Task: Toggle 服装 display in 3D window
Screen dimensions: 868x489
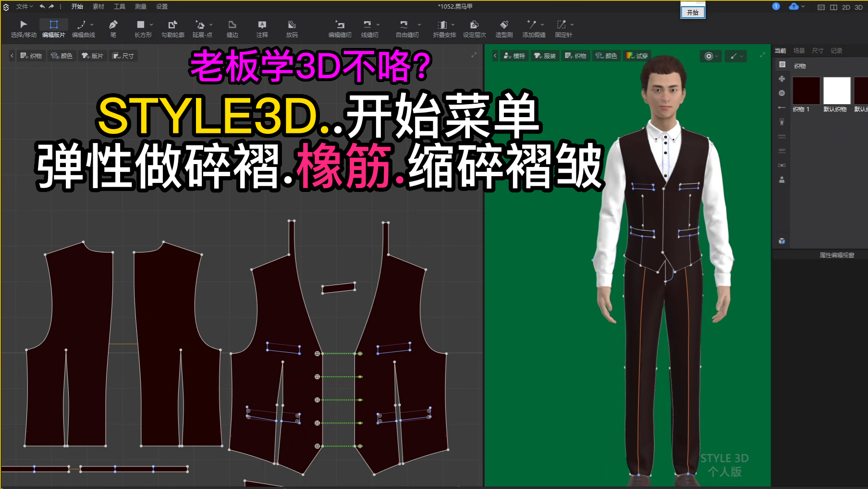Action: click(x=545, y=56)
